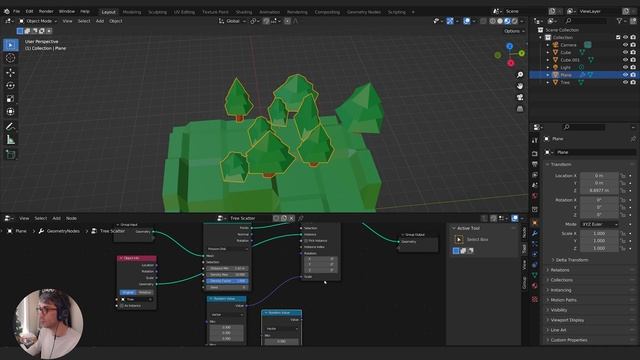Open the Modifier properties wrench tab
640x360 pixels.
pyautogui.click(x=535, y=233)
